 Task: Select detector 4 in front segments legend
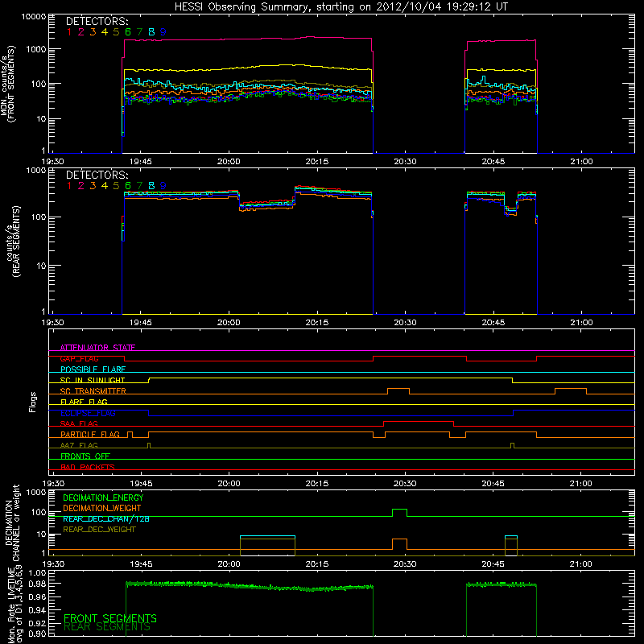[x=105, y=32]
